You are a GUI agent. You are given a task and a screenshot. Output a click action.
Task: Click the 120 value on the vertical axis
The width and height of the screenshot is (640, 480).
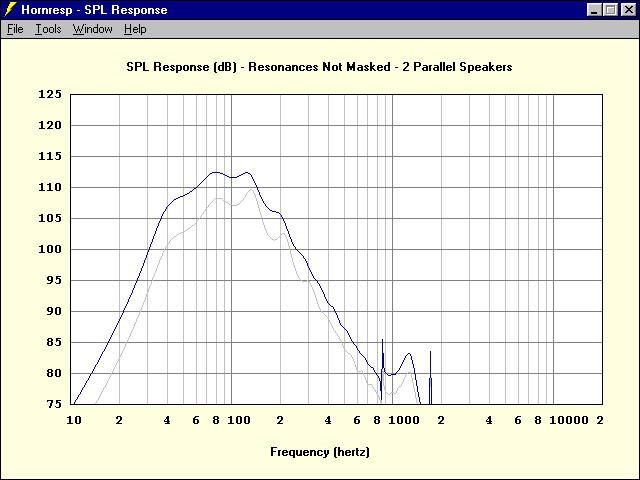click(x=50, y=125)
